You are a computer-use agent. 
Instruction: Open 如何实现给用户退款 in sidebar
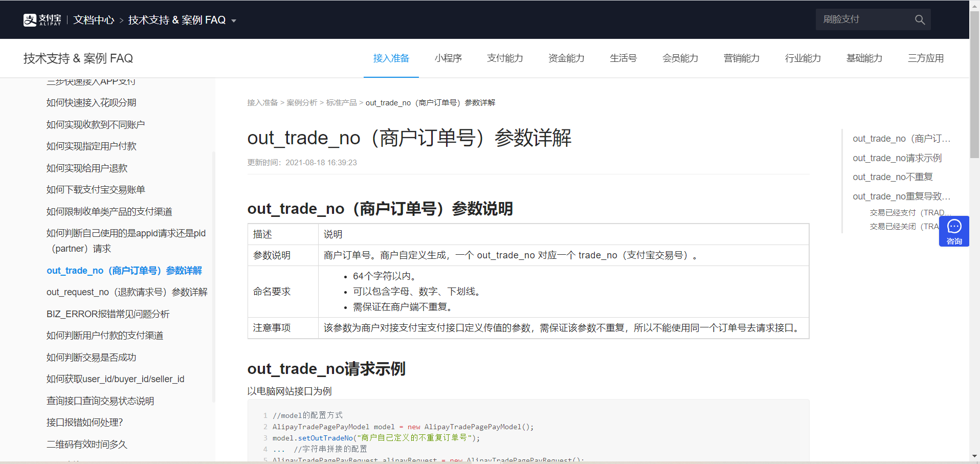(x=87, y=168)
